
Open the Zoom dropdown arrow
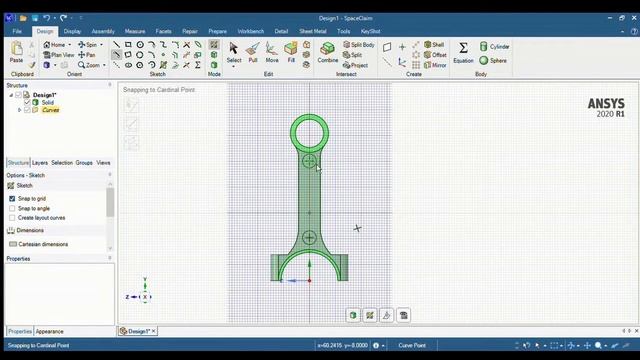[104, 65]
